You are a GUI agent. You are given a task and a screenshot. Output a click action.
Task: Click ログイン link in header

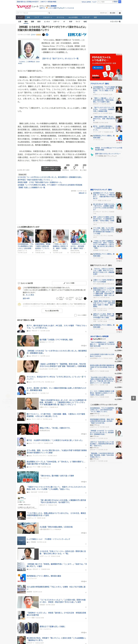pyautogui.click(x=42, y=8)
